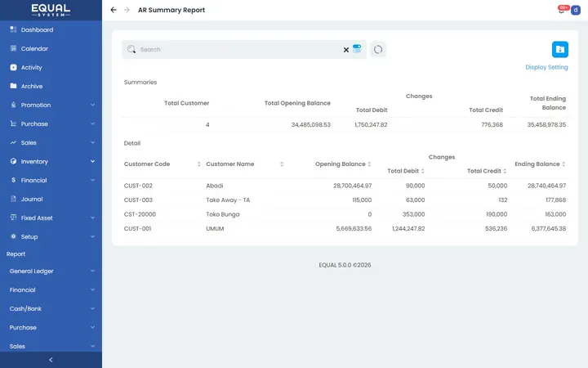This screenshot has width=588, height=368.
Task: Click the Setup gear icon
Action: 14,236
